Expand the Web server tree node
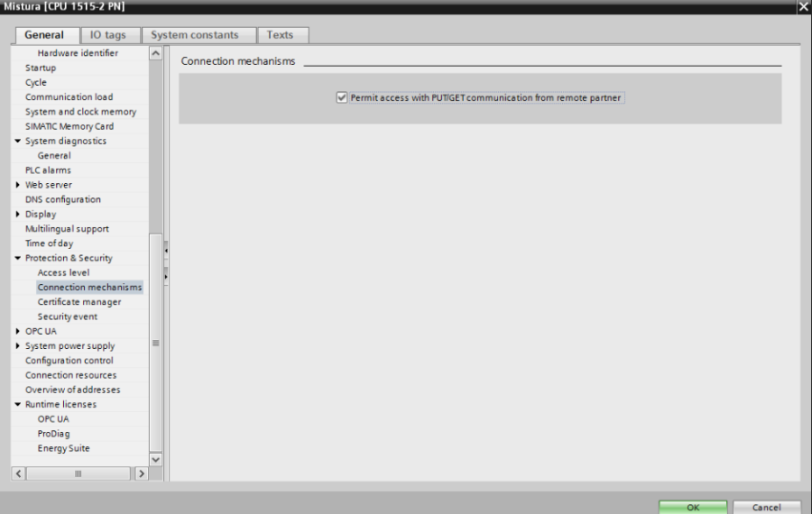The height and width of the screenshot is (514, 812). tap(18, 185)
